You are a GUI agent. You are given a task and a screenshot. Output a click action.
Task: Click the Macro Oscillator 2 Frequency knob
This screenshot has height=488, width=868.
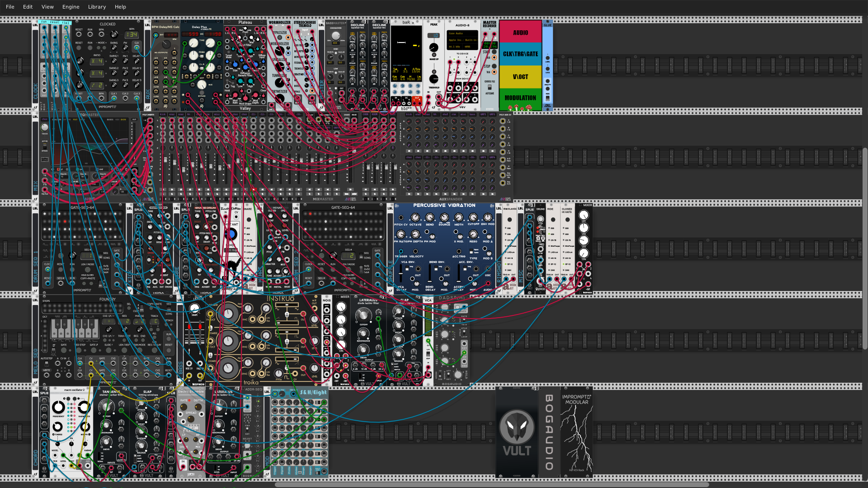pyautogui.click(x=58, y=407)
